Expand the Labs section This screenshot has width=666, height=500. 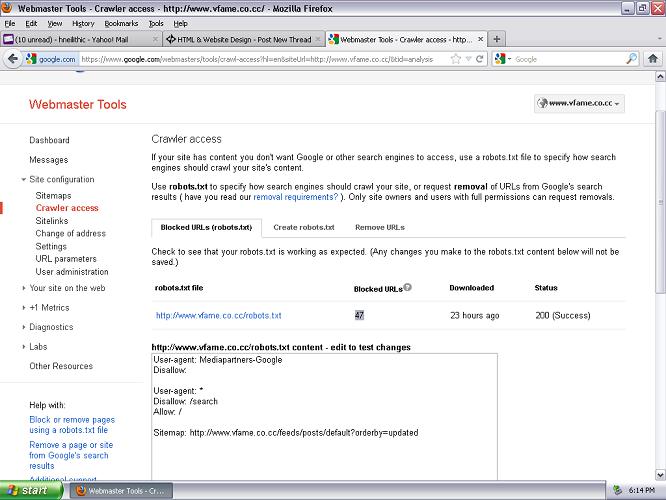[24, 347]
